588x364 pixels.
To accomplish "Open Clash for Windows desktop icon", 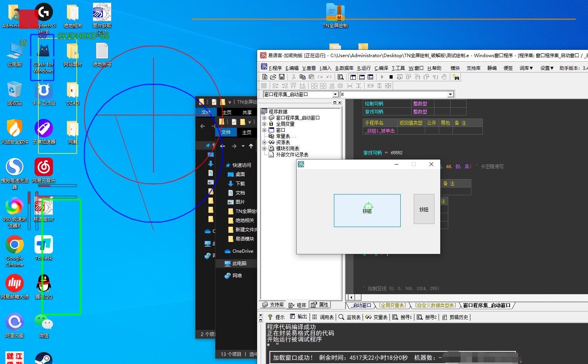I will coord(43,57).
